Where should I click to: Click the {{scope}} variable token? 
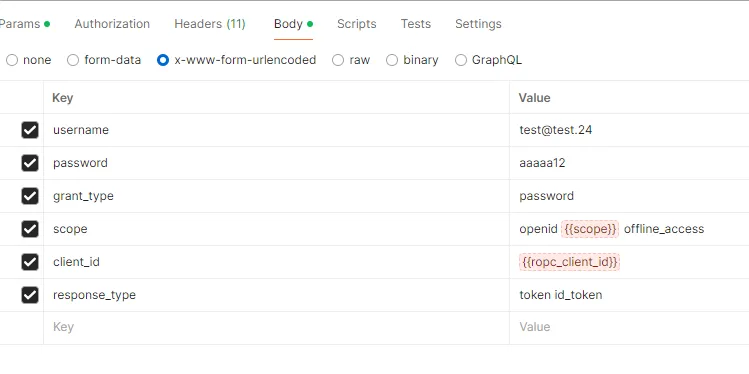coord(590,229)
